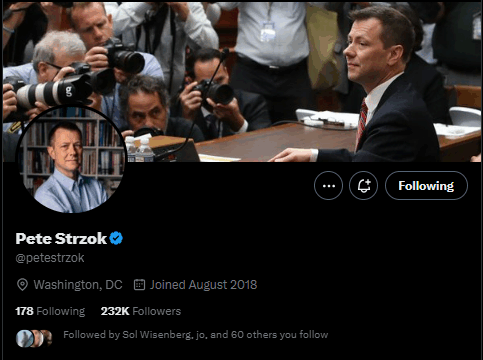Click the calendar joined-date icon
The height and width of the screenshot is (360, 483).
139,285
